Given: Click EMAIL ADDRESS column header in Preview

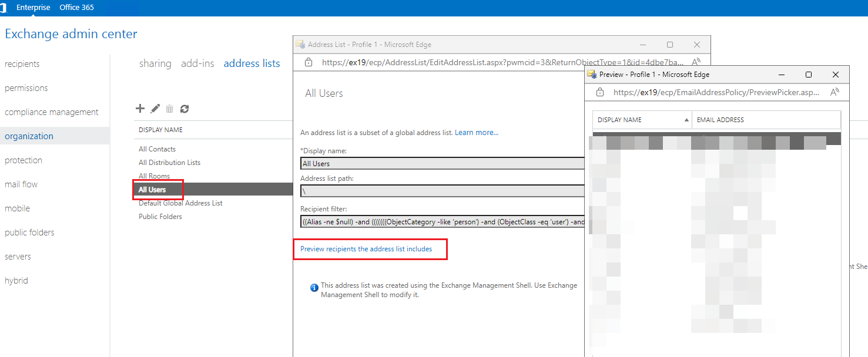Looking at the screenshot, I should click(x=720, y=120).
